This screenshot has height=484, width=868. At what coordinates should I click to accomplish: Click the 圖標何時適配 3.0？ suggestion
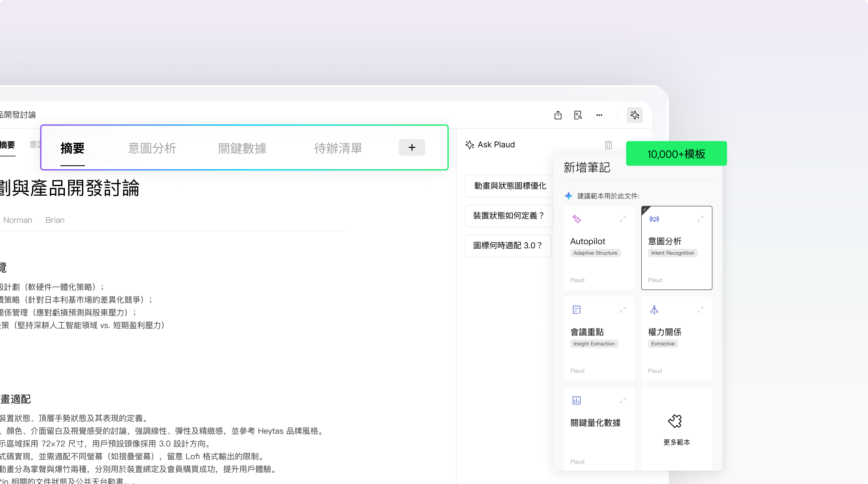pyautogui.click(x=507, y=246)
